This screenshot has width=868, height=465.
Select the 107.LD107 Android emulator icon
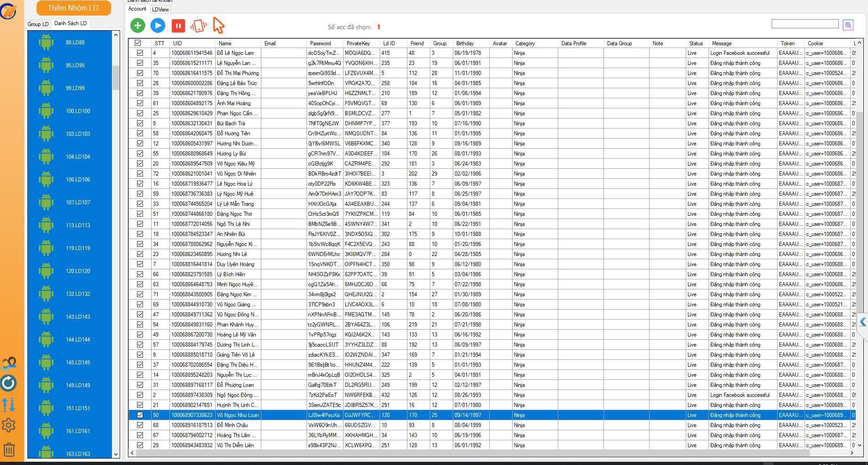[46, 202]
